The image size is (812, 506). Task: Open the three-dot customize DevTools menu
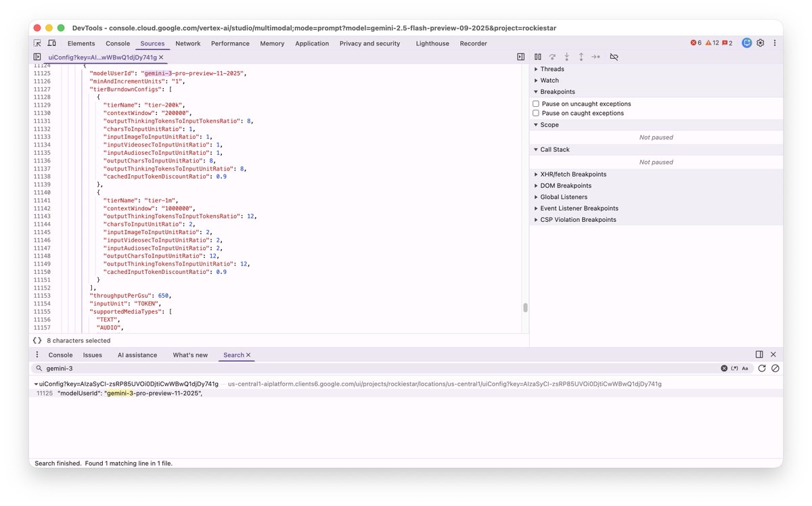point(775,43)
